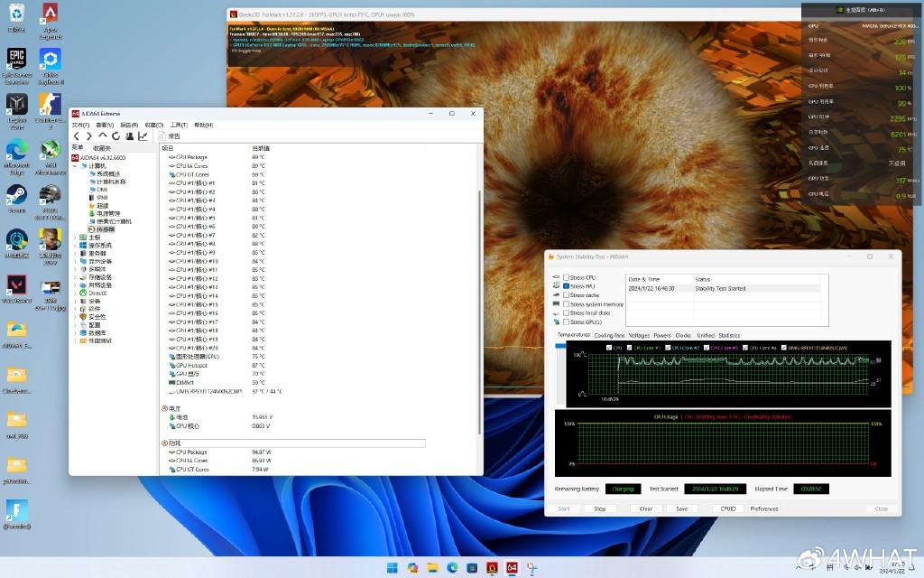Image resolution: width=924 pixels, height=578 pixels.
Task: Open the 工具(T) tools menu
Action: pos(179,125)
